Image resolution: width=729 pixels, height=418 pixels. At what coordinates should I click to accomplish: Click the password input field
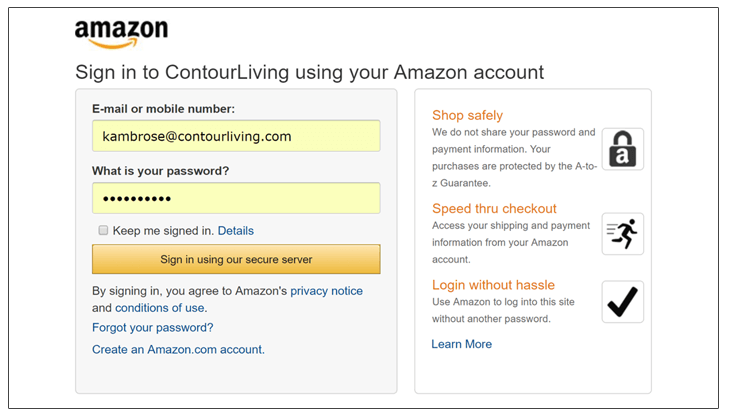[236, 198]
